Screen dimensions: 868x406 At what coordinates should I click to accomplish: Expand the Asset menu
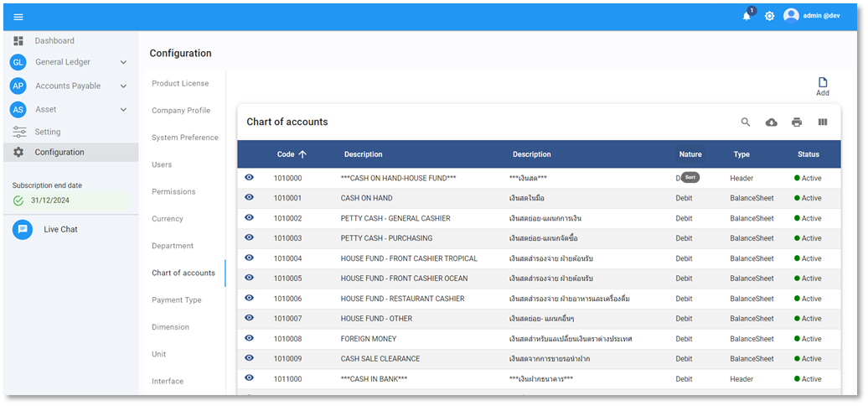pos(123,109)
